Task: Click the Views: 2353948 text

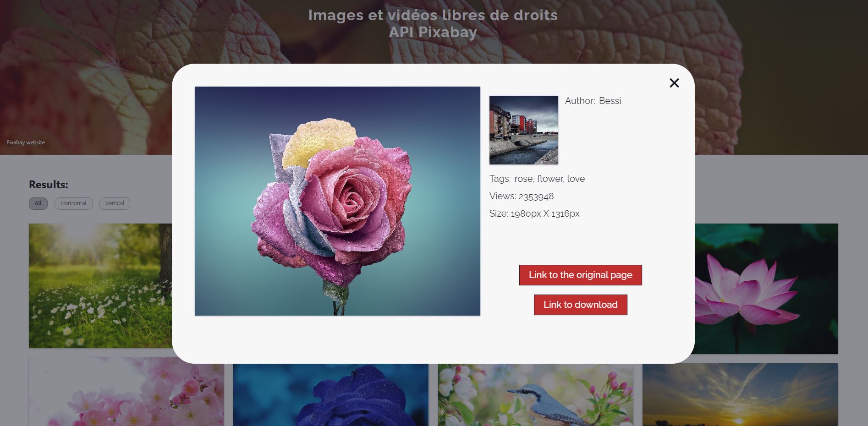Action: click(522, 196)
